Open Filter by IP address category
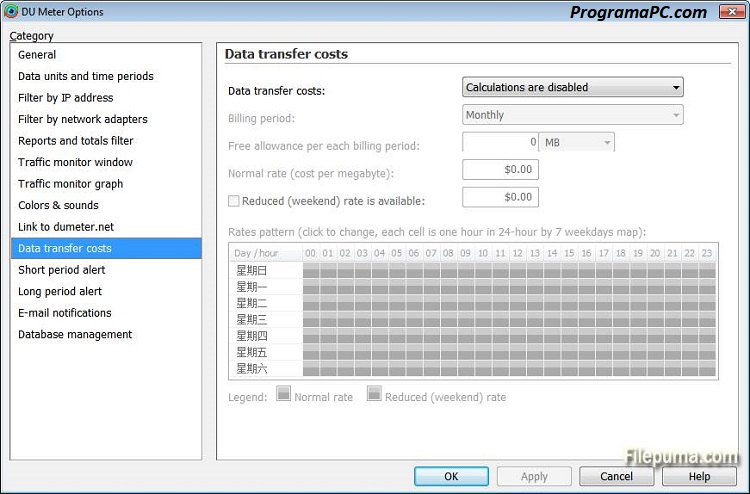750x494 pixels. 106,98
